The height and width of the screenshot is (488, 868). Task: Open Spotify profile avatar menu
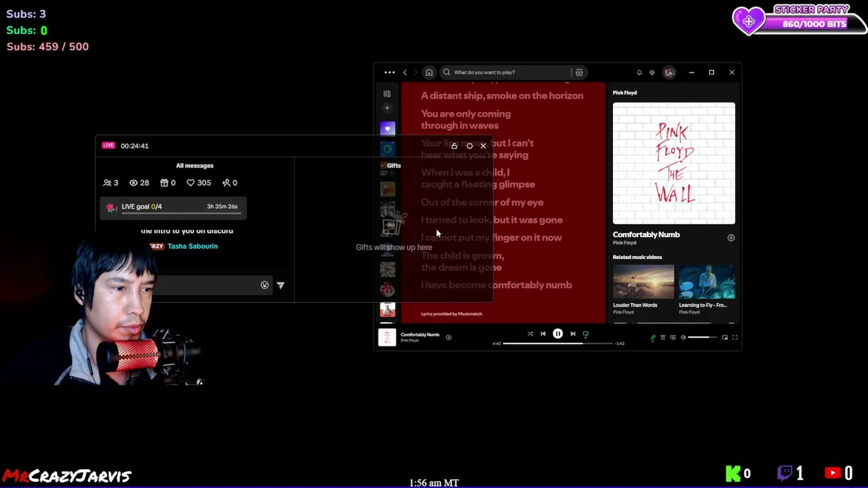669,73
